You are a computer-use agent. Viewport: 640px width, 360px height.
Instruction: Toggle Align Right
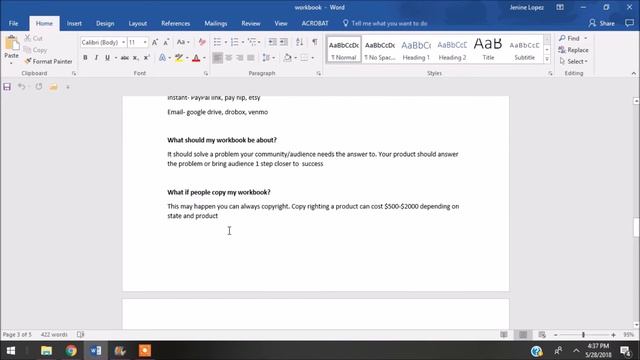click(x=240, y=58)
